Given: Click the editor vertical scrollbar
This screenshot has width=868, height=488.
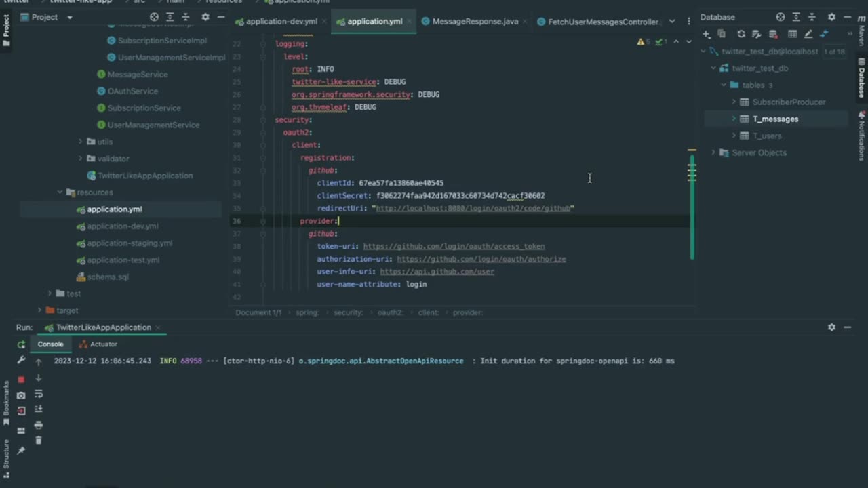Looking at the screenshot, I should pos(692,207).
